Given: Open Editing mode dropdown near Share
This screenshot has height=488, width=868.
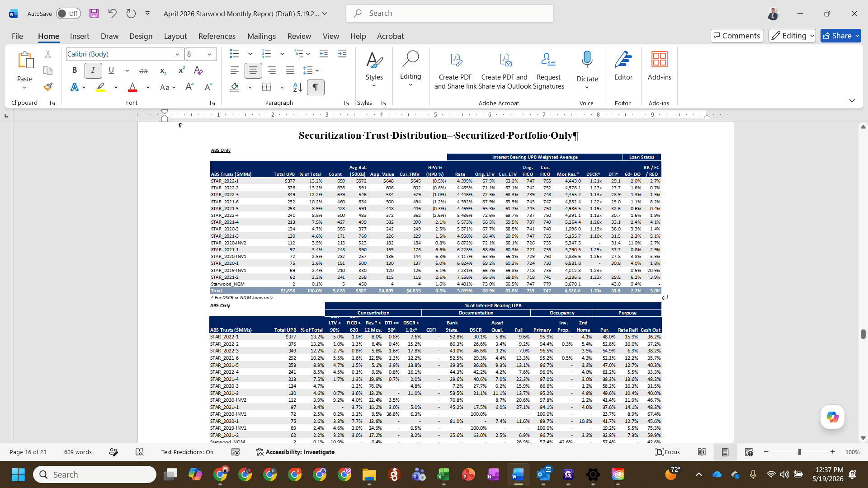Looking at the screenshot, I should pyautogui.click(x=792, y=36).
